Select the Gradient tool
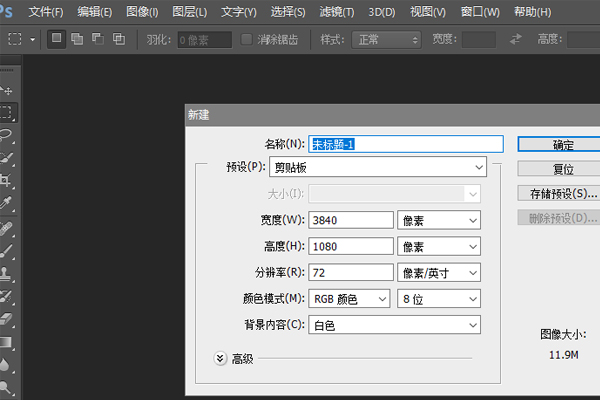 pyautogui.click(x=7, y=342)
